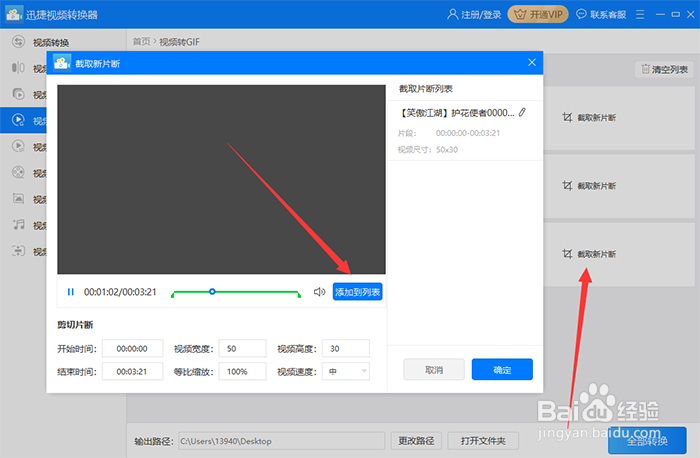Click the highlighted 视频转GIF sidebar icon
The height and width of the screenshot is (458, 700).
pos(18,120)
